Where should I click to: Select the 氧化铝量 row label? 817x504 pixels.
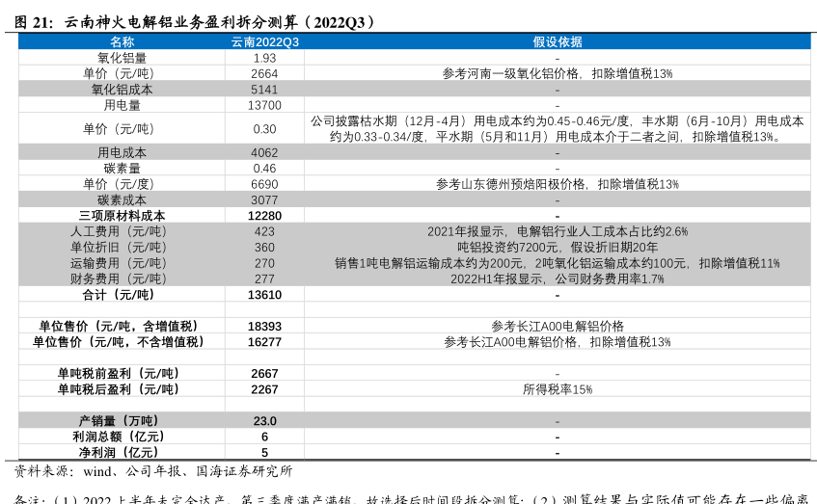coord(122,58)
